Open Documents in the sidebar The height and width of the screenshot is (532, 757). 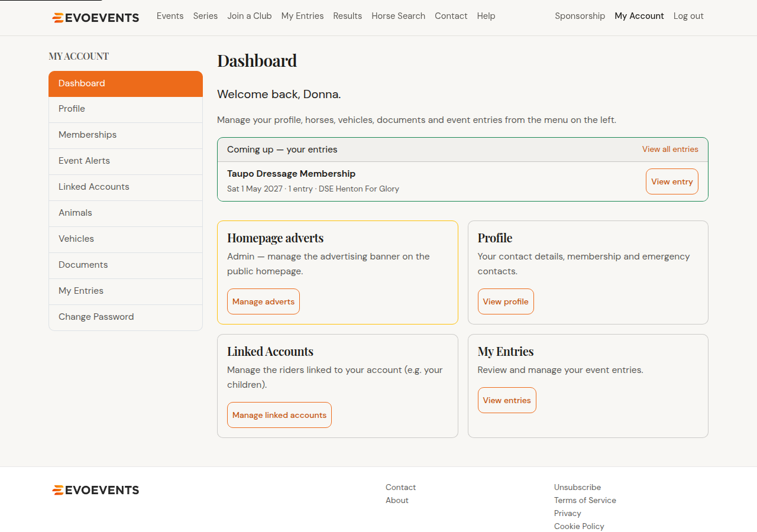pyautogui.click(x=125, y=265)
